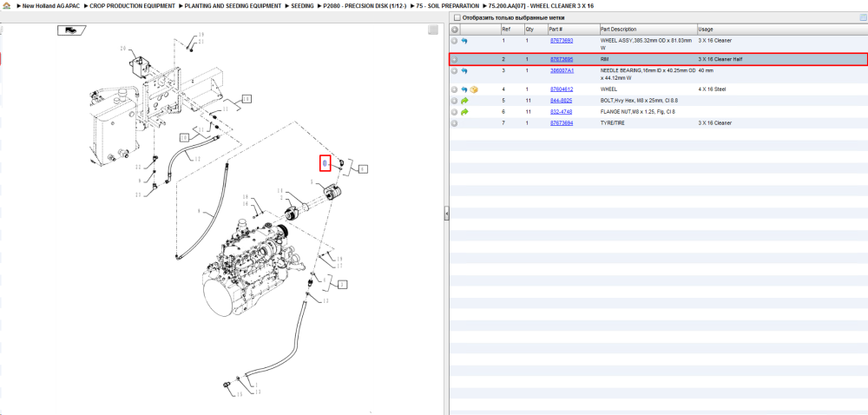Open P2080 - PRECISION DISK breadcrumb
This screenshot has height=415, width=868.
click(365, 5)
